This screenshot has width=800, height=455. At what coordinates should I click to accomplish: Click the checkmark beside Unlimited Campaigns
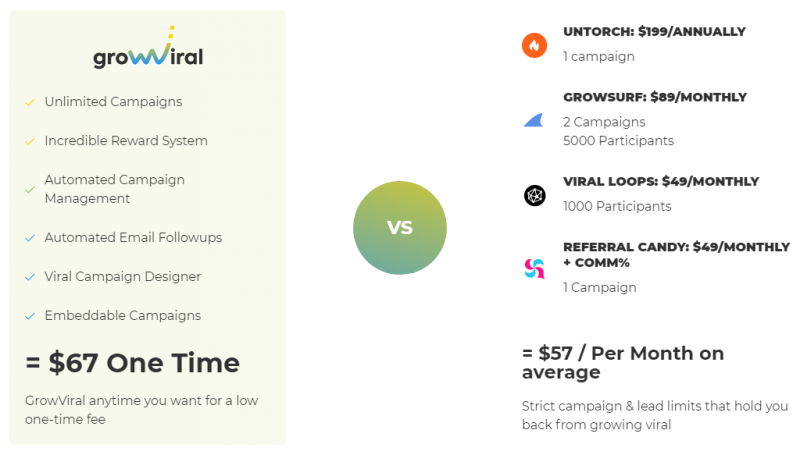pos(30,102)
